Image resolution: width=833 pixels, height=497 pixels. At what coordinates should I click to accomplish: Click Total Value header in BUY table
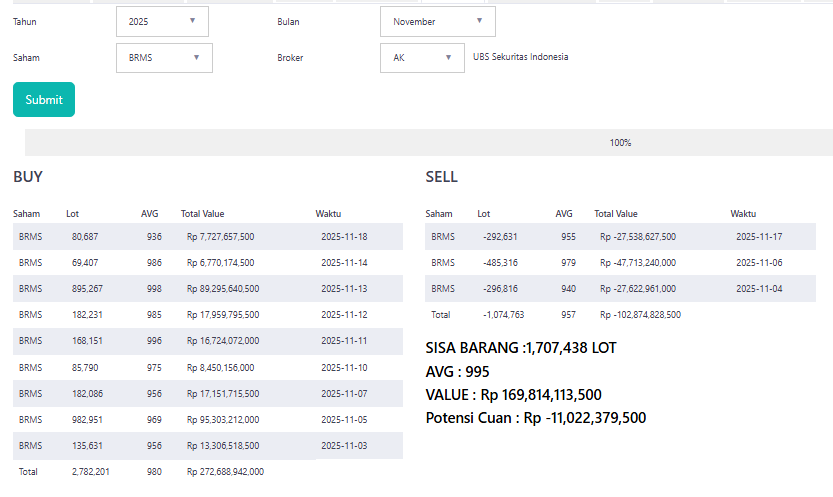tap(202, 213)
